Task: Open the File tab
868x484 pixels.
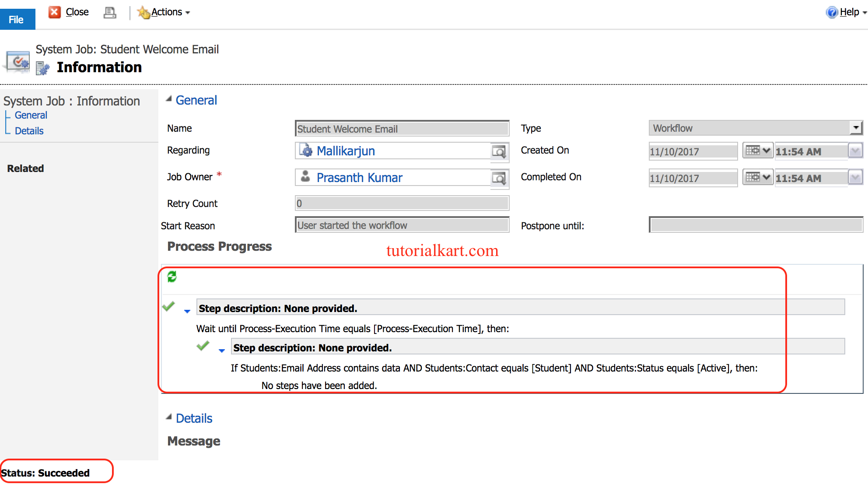Action: click(x=17, y=20)
